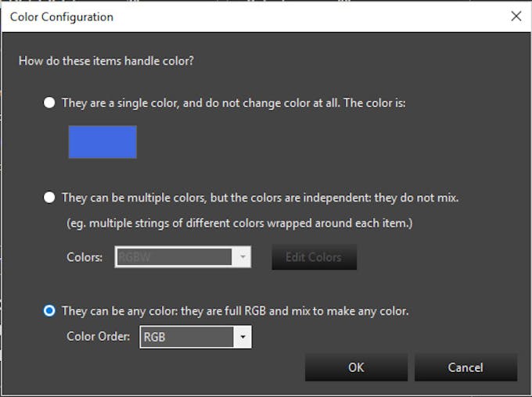This screenshot has height=397, width=532.
Task: Click the Edit Colors button
Action: point(314,257)
